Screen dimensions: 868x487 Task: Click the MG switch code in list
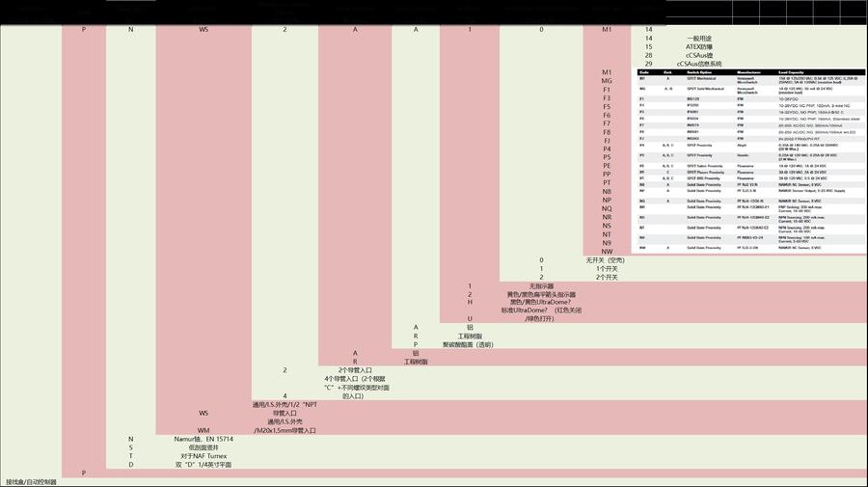click(607, 81)
